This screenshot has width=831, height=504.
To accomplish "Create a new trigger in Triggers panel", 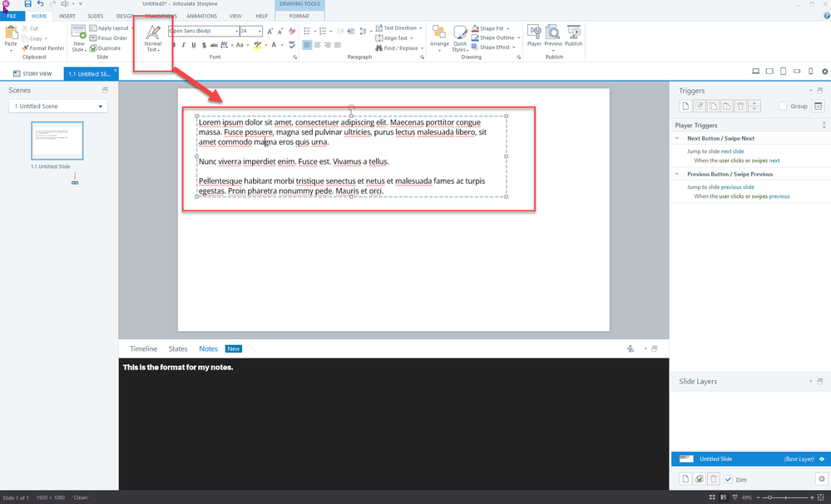I will tap(685, 106).
